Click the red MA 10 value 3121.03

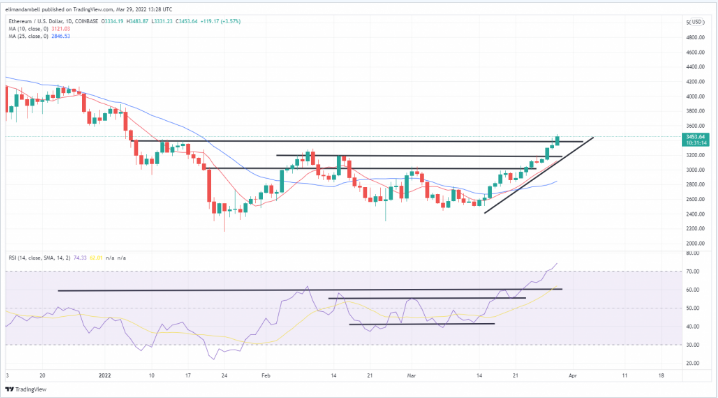click(x=60, y=28)
